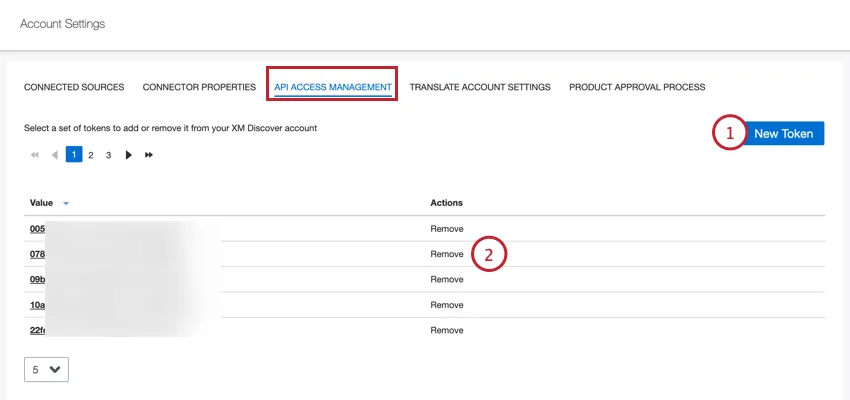
Task: Jump to the last page arrow
Action: (x=149, y=155)
